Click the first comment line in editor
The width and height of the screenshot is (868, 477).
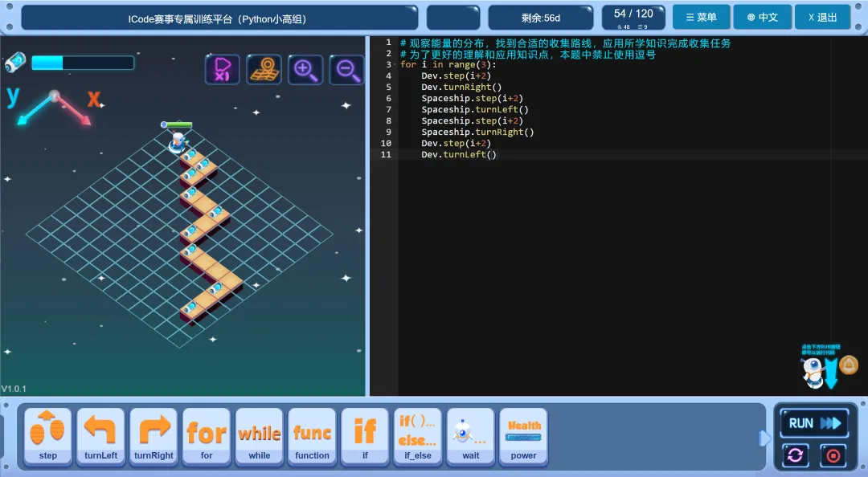tap(565, 43)
